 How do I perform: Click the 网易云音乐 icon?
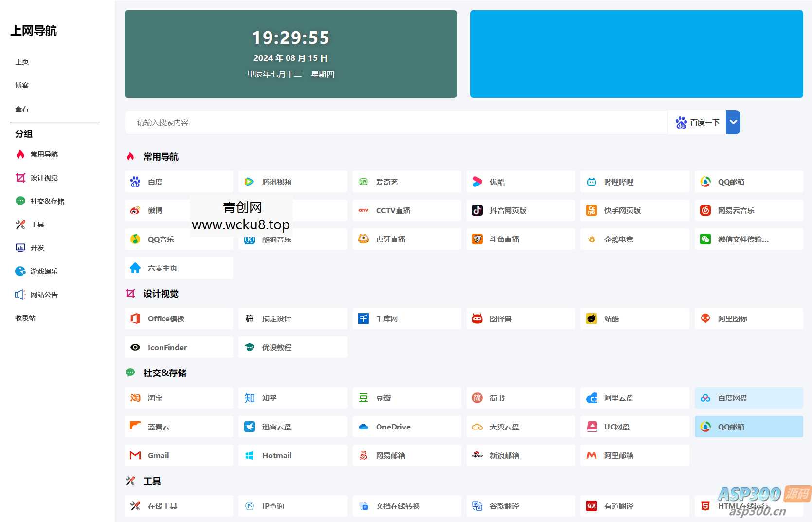705,210
